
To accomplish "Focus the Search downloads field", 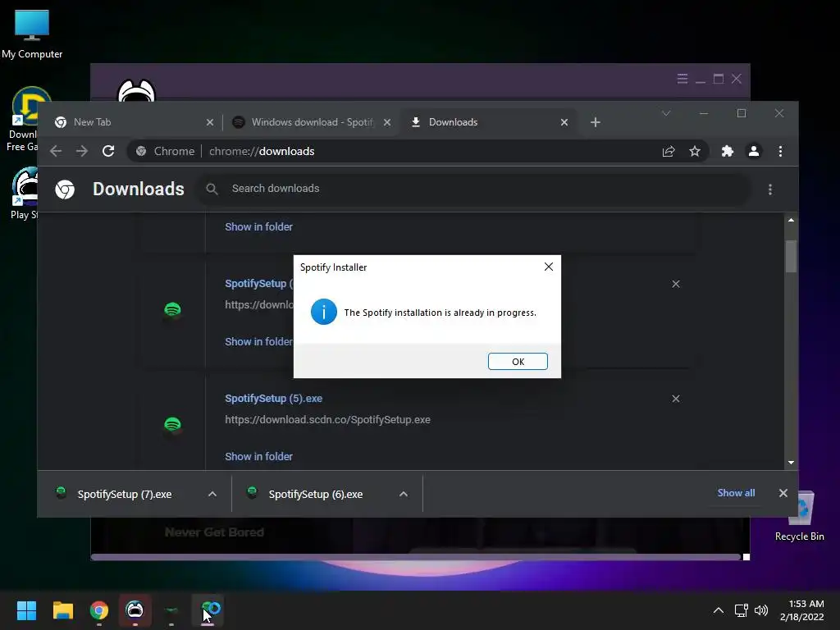I will pyautogui.click(x=474, y=189).
